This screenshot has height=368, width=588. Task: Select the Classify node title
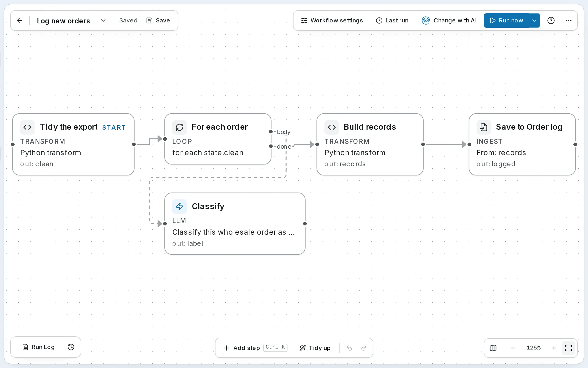click(208, 206)
